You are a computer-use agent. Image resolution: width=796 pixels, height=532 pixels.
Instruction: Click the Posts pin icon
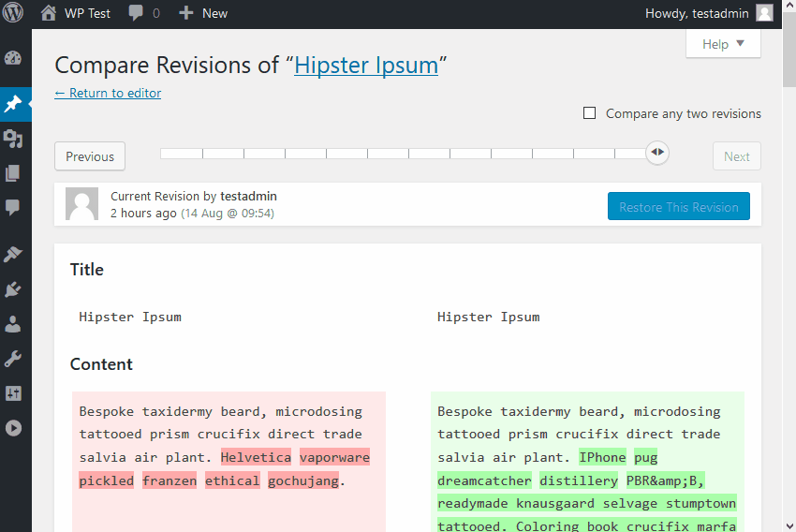[13, 104]
